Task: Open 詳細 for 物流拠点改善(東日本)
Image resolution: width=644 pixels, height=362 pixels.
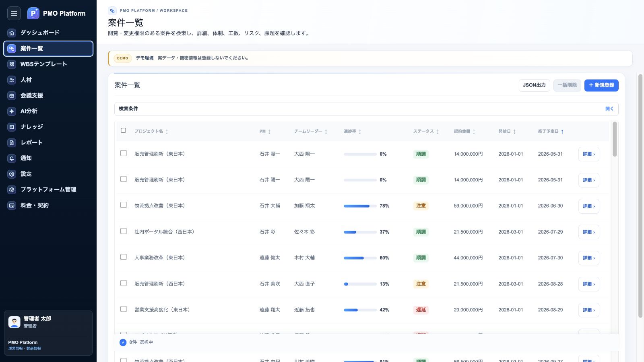Action: [588, 206]
